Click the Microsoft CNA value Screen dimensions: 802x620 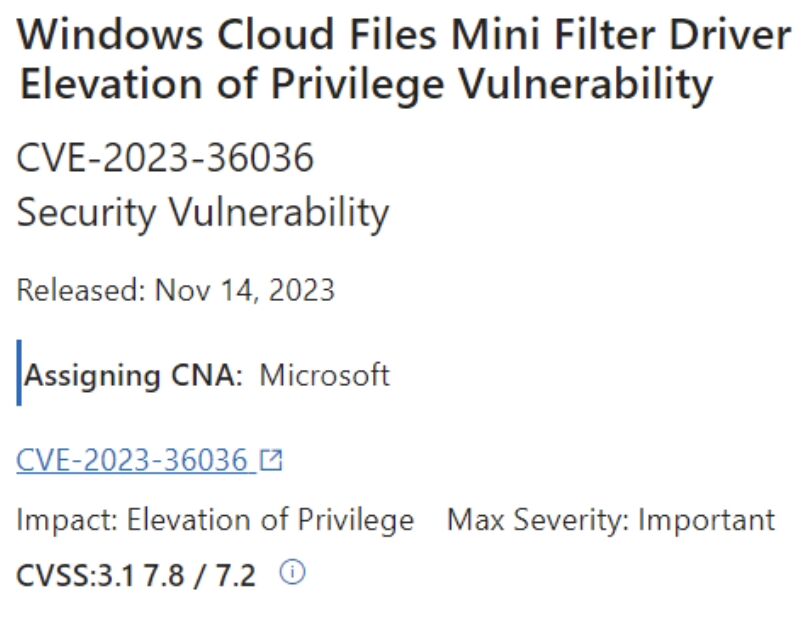(x=325, y=375)
